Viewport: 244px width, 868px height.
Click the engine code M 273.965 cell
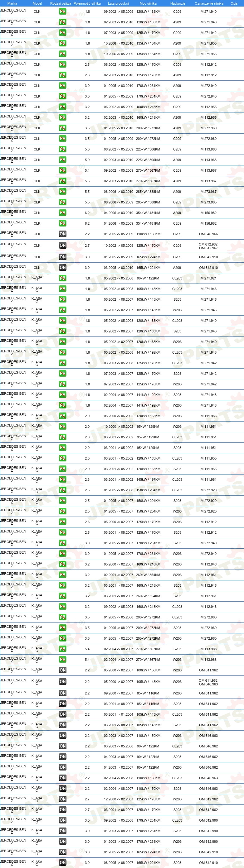click(208, 202)
